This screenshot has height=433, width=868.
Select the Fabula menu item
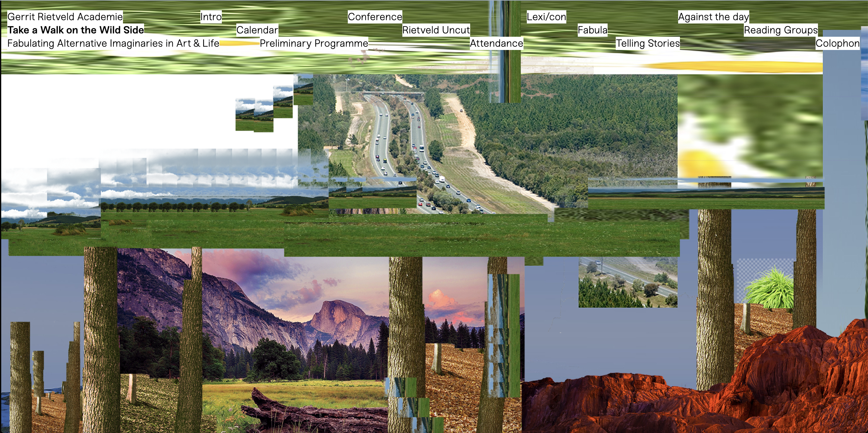(x=592, y=30)
